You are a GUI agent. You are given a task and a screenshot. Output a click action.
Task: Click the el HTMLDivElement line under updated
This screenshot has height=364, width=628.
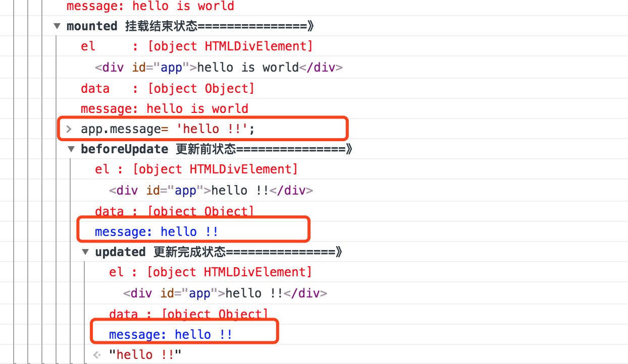[211, 272]
